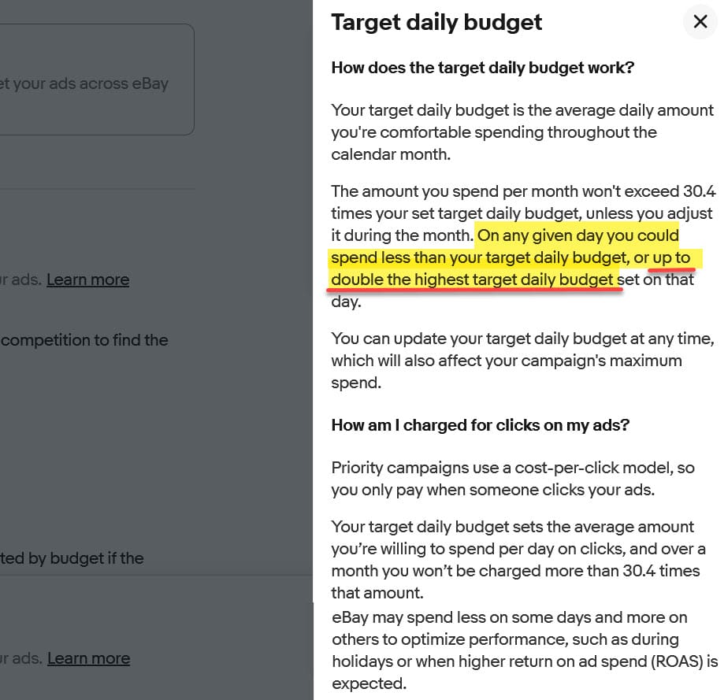728x700 pixels.
Task: Open the upper Learn more link
Action: coord(87,280)
